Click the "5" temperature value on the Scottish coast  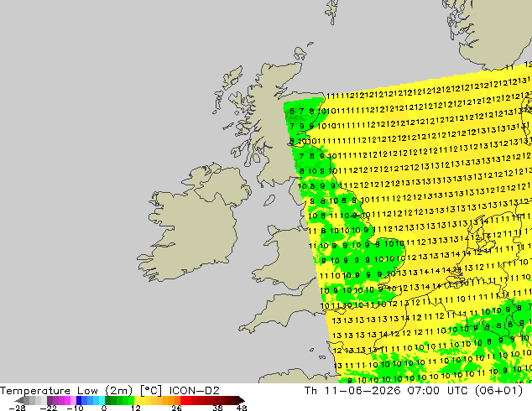292,111
